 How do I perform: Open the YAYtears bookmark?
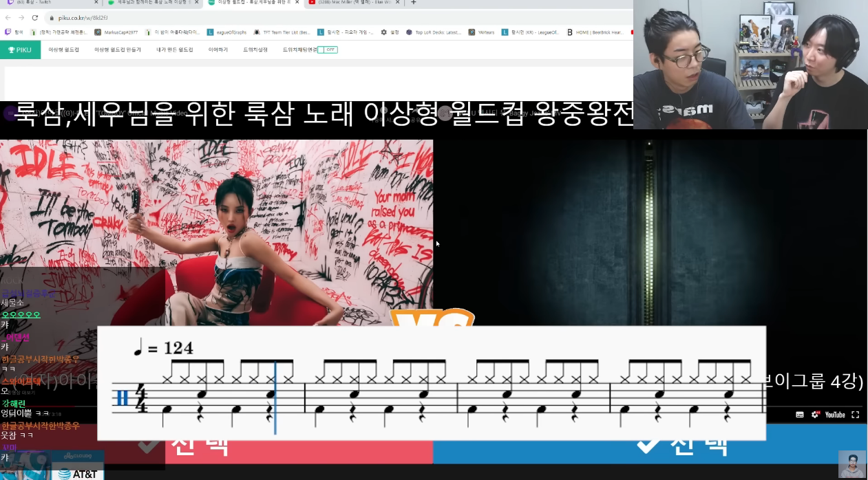(x=482, y=32)
